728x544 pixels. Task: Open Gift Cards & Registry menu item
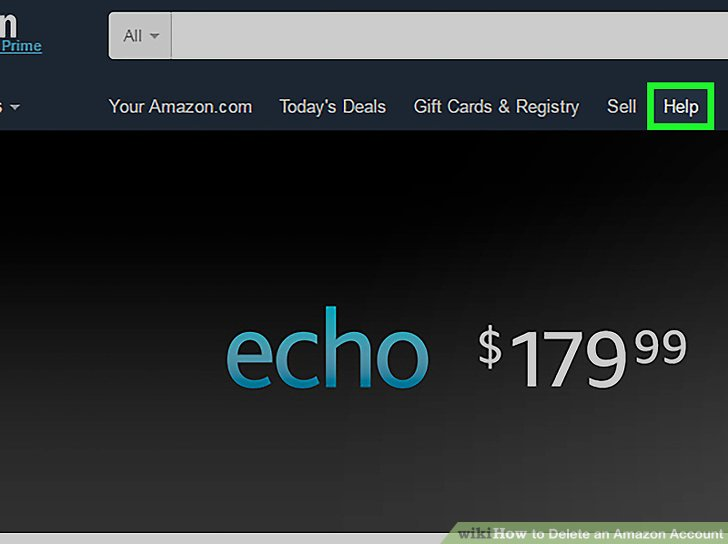[496, 107]
